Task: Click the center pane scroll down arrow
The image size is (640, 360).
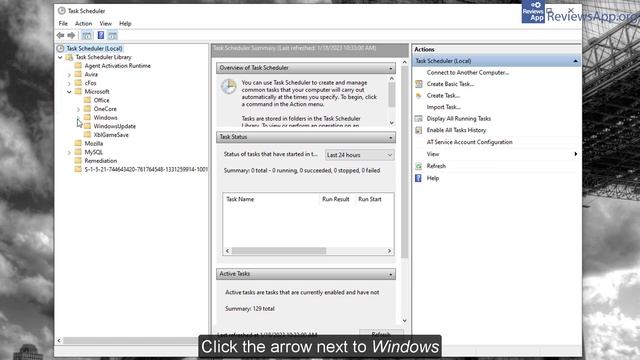Action: coord(404,320)
